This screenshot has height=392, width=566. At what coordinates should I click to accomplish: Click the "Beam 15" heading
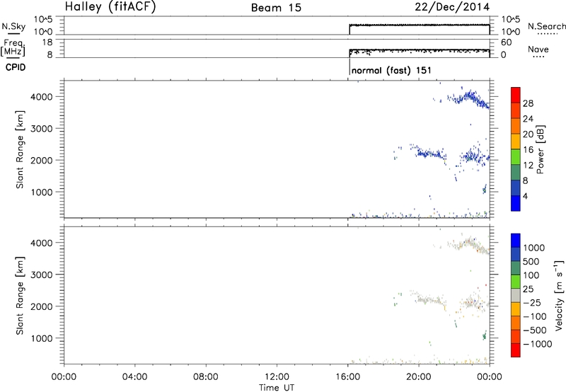pos(276,8)
